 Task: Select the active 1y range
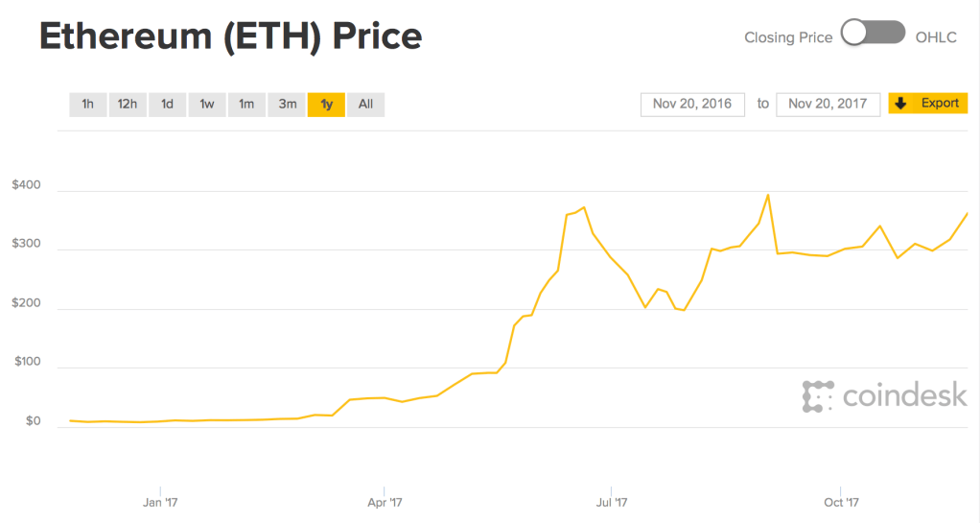click(x=326, y=104)
